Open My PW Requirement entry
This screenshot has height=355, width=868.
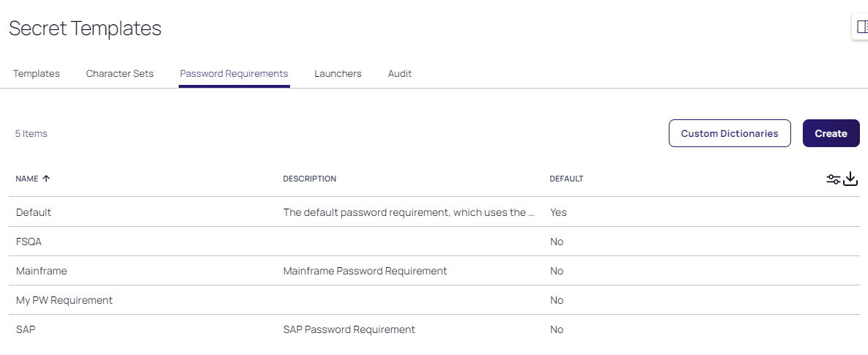(x=64, y=300)
